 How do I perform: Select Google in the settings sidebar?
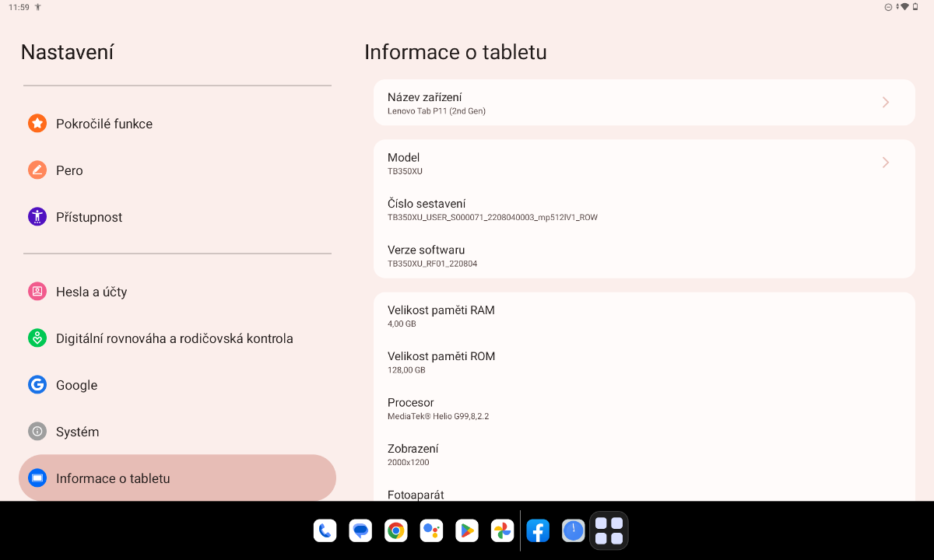tap(76, 385)
